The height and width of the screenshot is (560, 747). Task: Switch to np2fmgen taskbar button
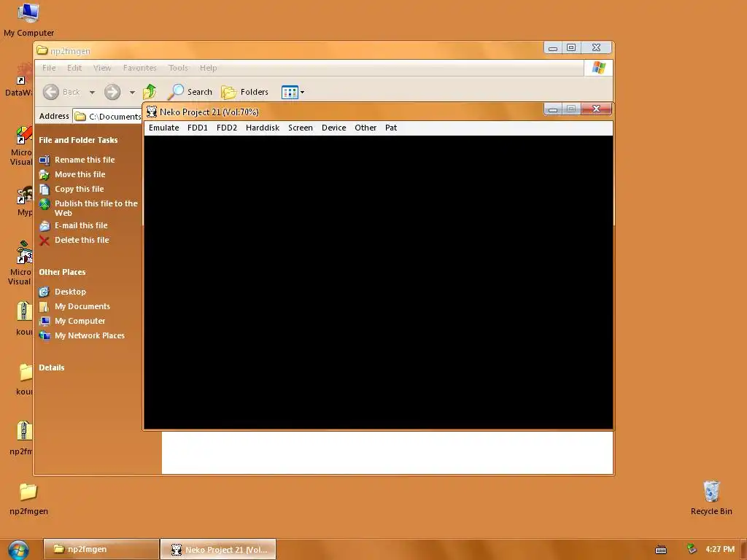click(x=101, y=549)
